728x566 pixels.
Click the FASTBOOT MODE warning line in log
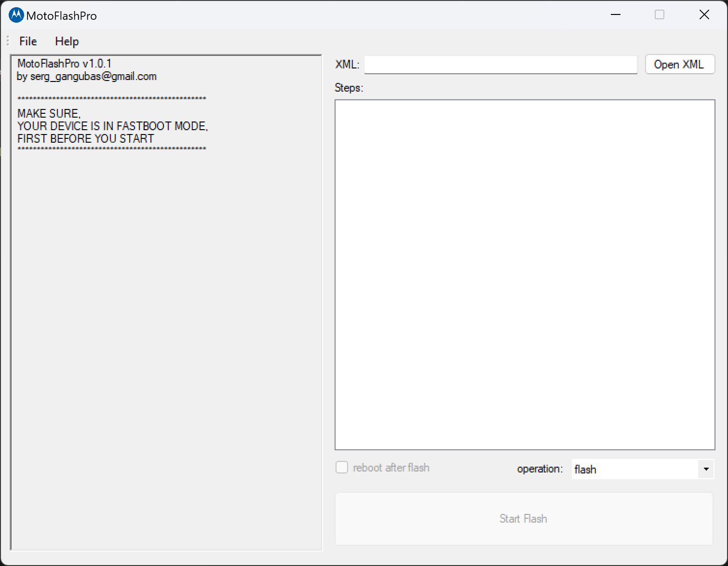click(x=112, y=126)
